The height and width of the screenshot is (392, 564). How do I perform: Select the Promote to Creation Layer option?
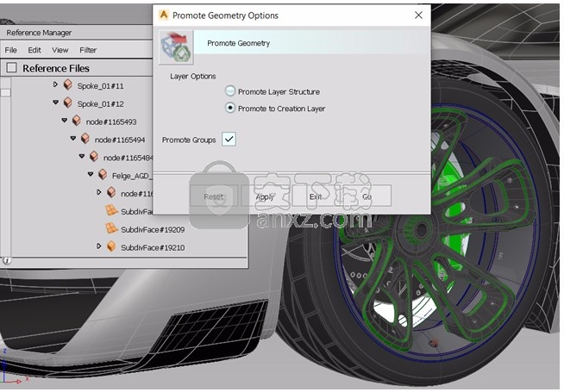coord(230,108)
